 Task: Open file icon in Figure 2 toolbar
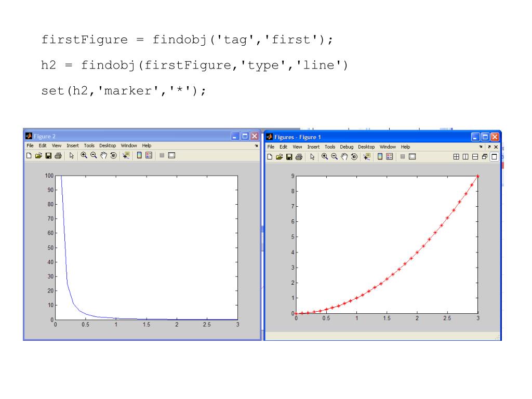click(38, 155)
